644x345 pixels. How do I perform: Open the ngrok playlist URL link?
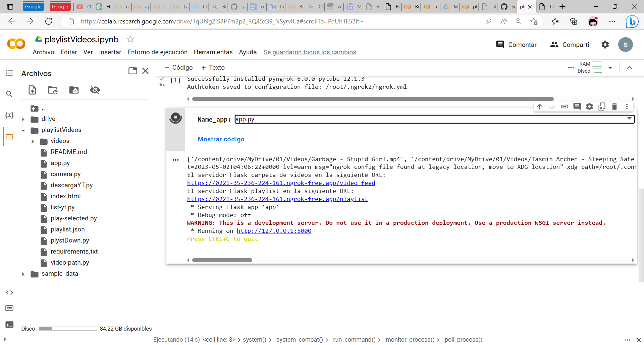click(277, 199)
